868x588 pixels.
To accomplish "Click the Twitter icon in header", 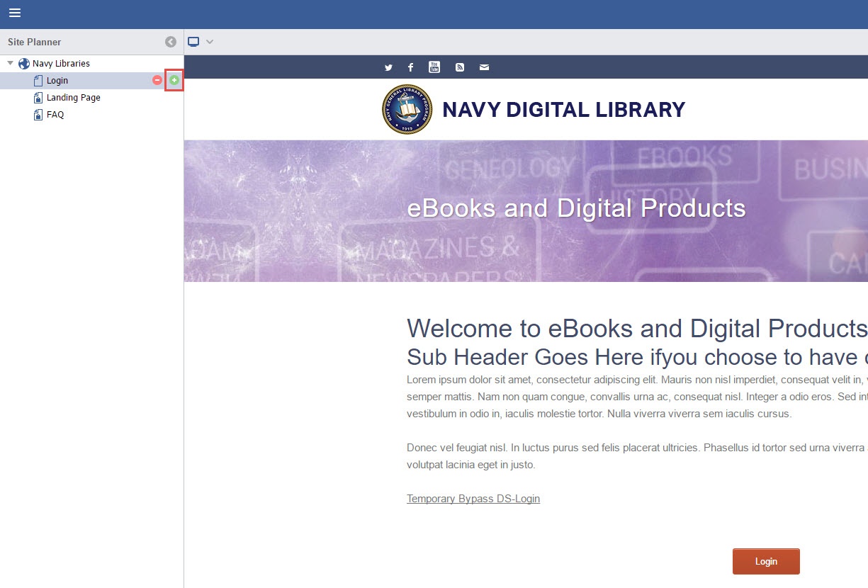I will [388, 67].
